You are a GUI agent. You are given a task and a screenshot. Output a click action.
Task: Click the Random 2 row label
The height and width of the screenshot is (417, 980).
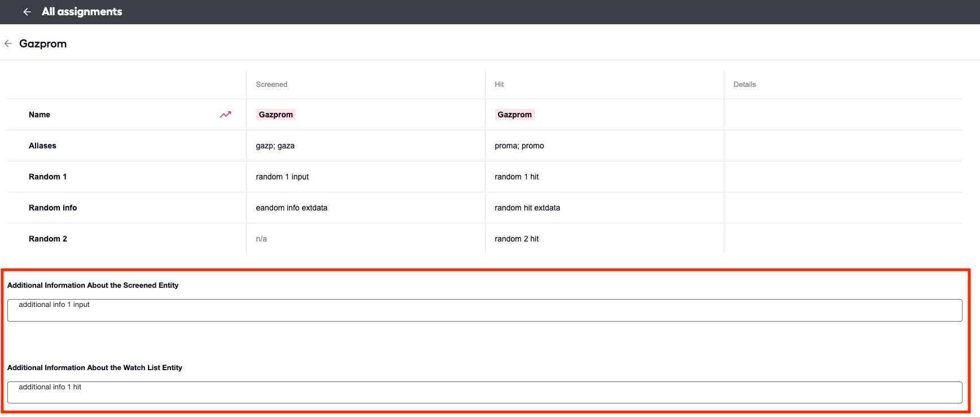(48, 239)
